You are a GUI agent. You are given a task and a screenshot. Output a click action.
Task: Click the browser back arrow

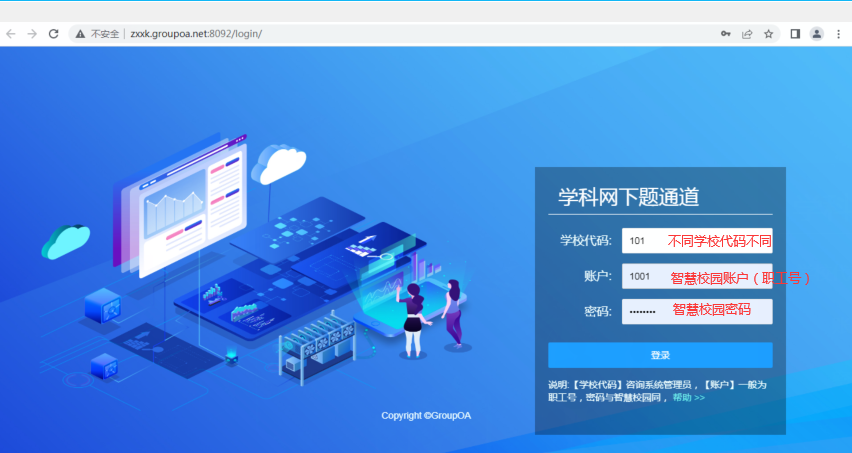pyautogui.click(x=11, y=33)
